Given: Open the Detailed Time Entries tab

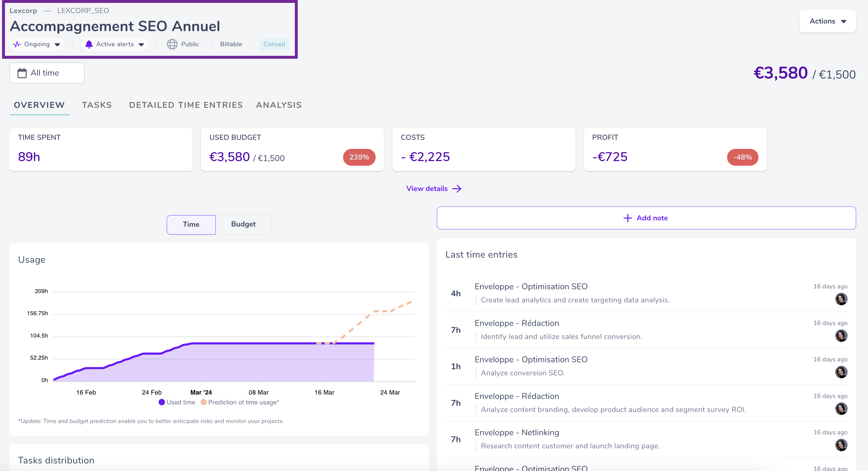Looking at the screenshot, I should (186, 105).
